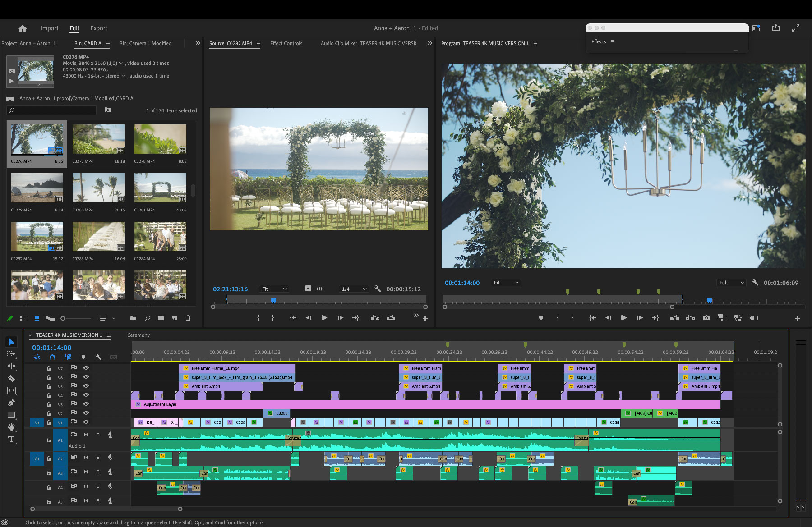Open the 1/4 playback resolution dropdown
Viewport: 812px width, 527px height.
[354, 289]
